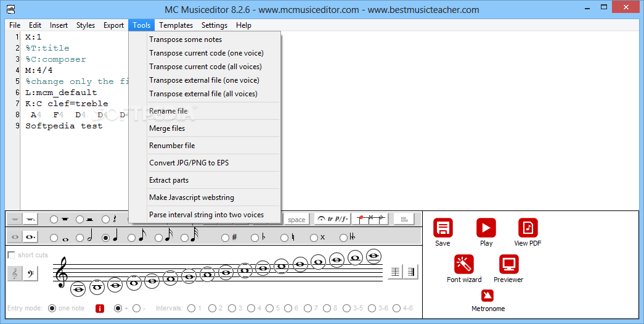Select the whole rest radio button

[54, 220]
